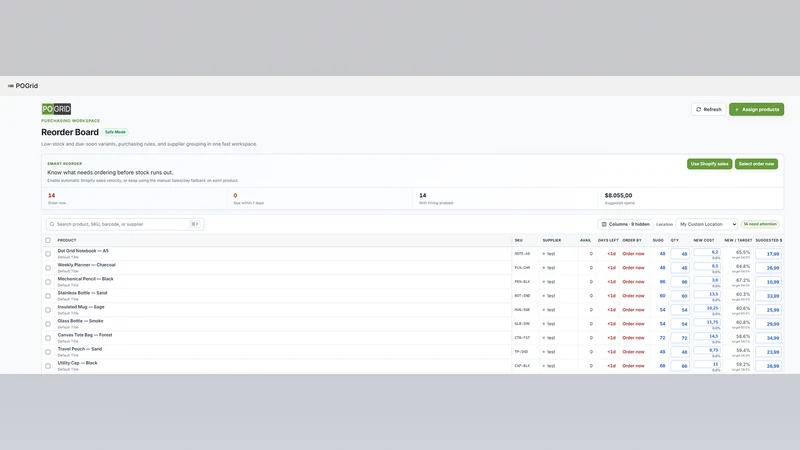Click product name Travel Pouch — Sand
Screen dimensions: 800x450
click(x=80, y=349)
